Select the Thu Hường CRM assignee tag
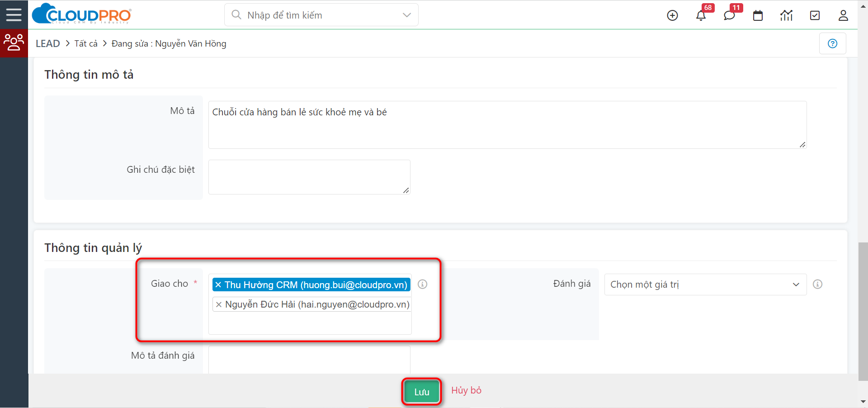 [x=311, y=285]
